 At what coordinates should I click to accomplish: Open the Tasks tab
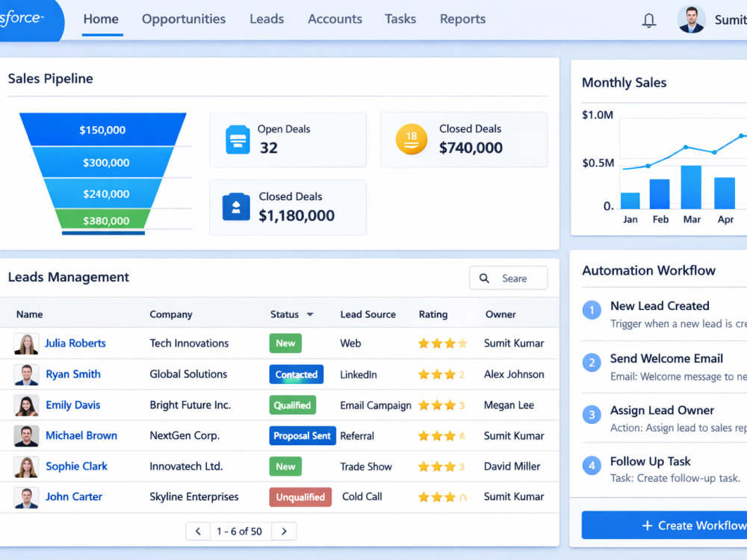point(400,19)
